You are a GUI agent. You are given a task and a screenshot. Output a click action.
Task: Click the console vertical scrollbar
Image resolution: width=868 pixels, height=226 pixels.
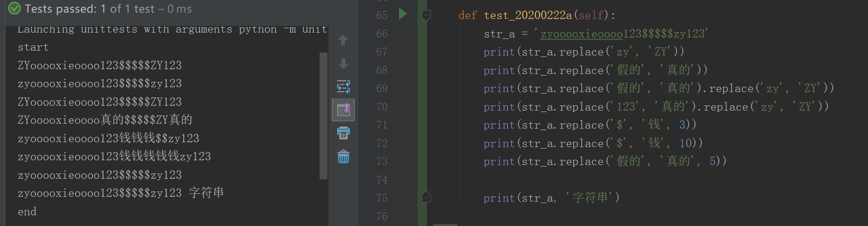pos(323,115)
